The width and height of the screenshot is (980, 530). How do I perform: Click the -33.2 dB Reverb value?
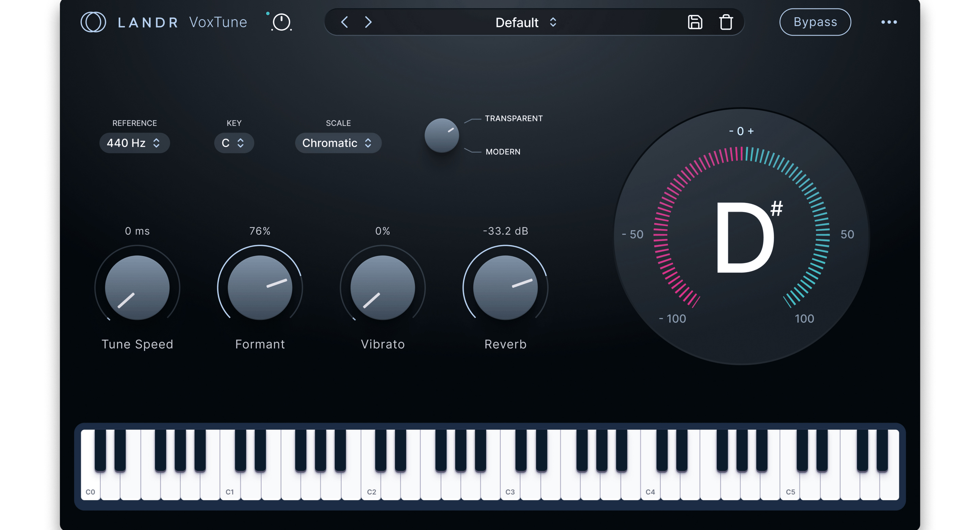pos(505,231)
